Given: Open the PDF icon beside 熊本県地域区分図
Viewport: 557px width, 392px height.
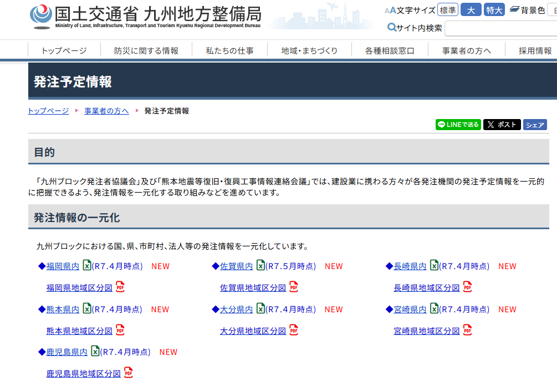Looking at the screenshot, I should [x=120, y=330].
